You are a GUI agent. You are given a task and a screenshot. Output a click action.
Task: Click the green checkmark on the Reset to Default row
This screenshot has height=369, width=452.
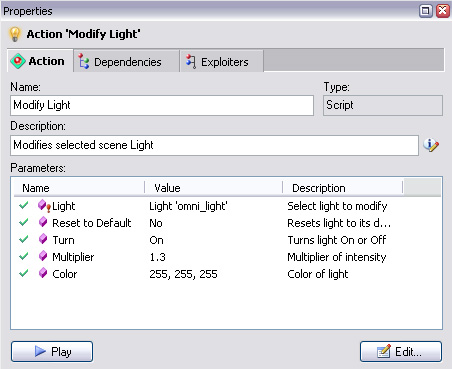tap(24, 222)
